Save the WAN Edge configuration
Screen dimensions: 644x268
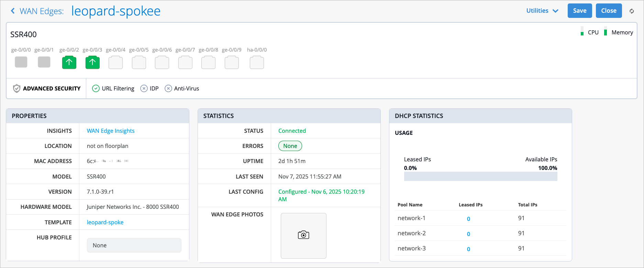tap(579, 11)
